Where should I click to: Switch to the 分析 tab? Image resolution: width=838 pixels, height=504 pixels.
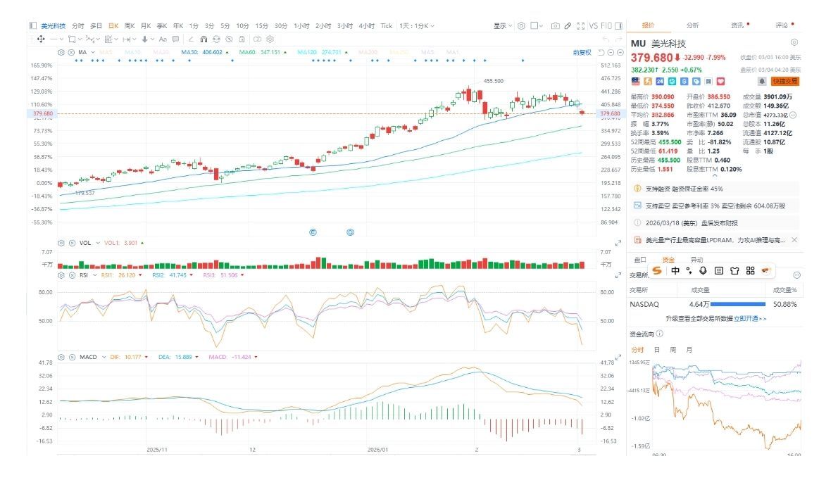pos(692,25)
